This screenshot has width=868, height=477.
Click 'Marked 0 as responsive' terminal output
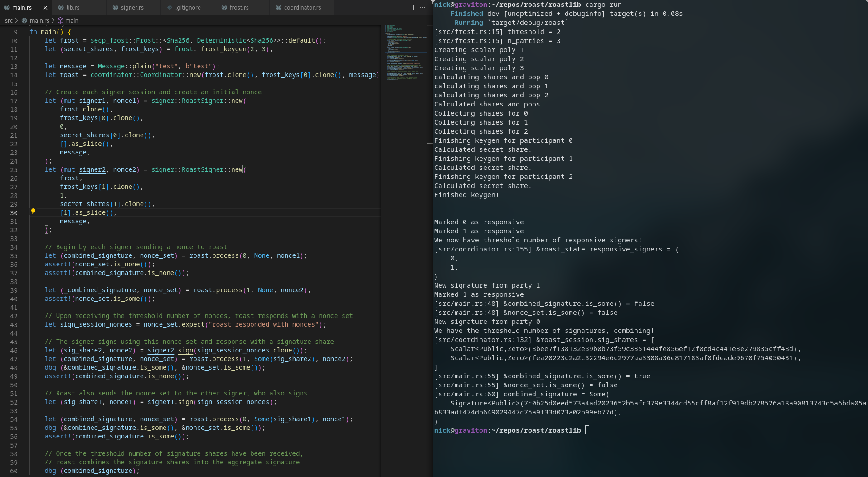coord(479,222)
